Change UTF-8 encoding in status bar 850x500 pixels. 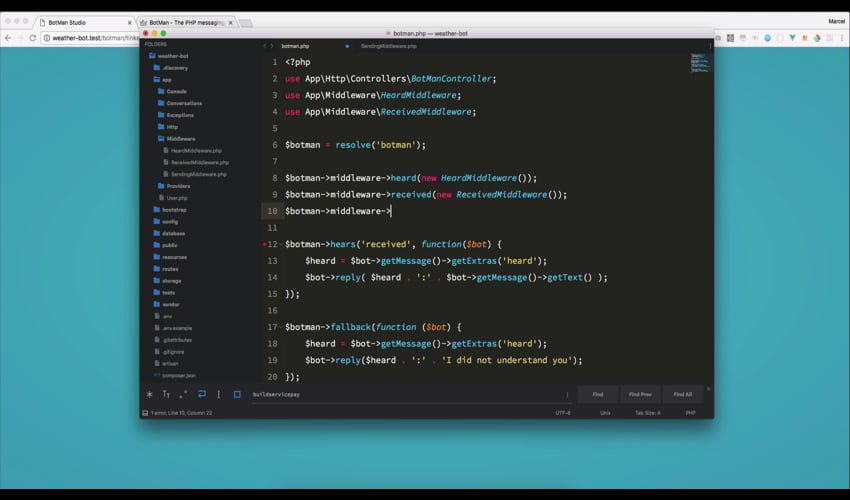coord(563,413)
